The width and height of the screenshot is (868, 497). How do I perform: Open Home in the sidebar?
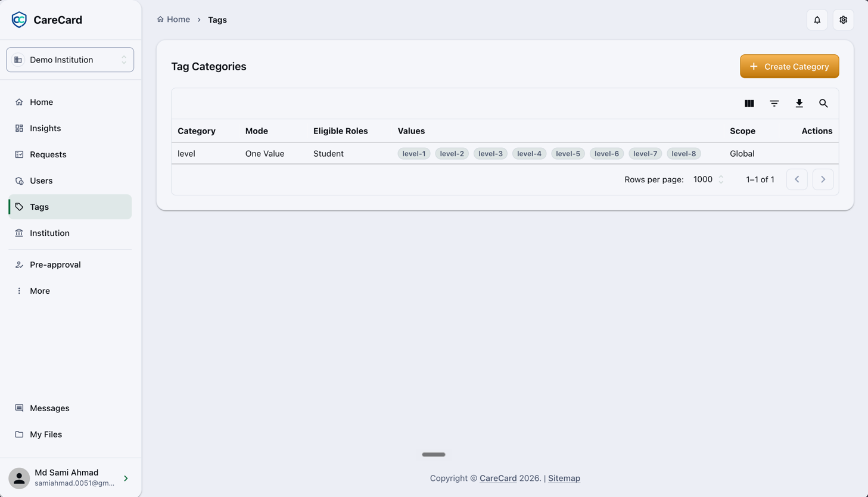[70, 102]
